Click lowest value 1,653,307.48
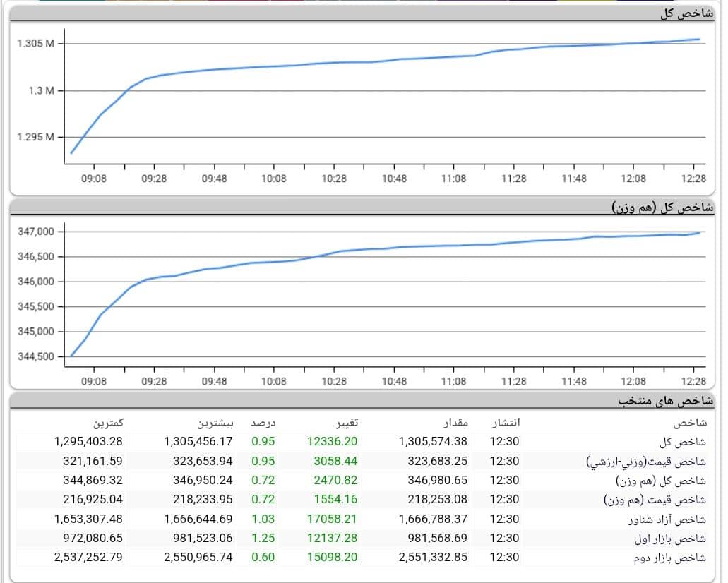 point(88,519)
